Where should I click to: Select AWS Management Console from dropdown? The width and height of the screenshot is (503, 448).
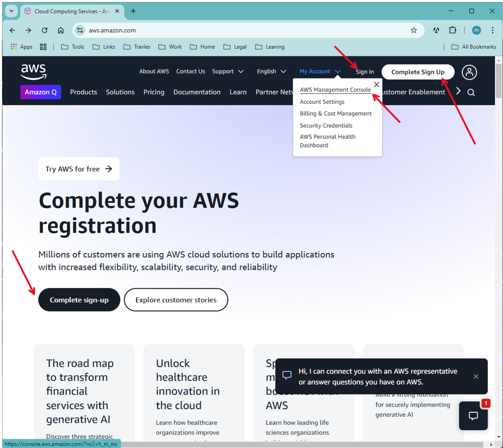coord(335,90)
